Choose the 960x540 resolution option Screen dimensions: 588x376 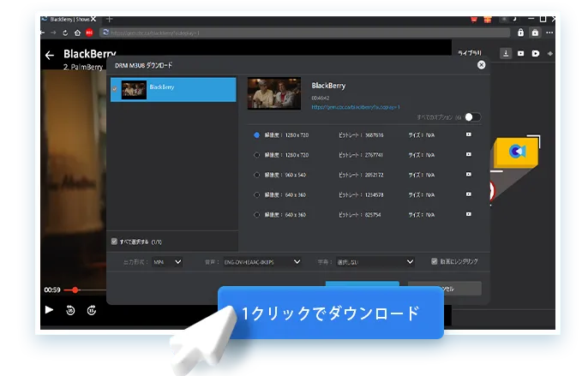[x=256, y=175]
